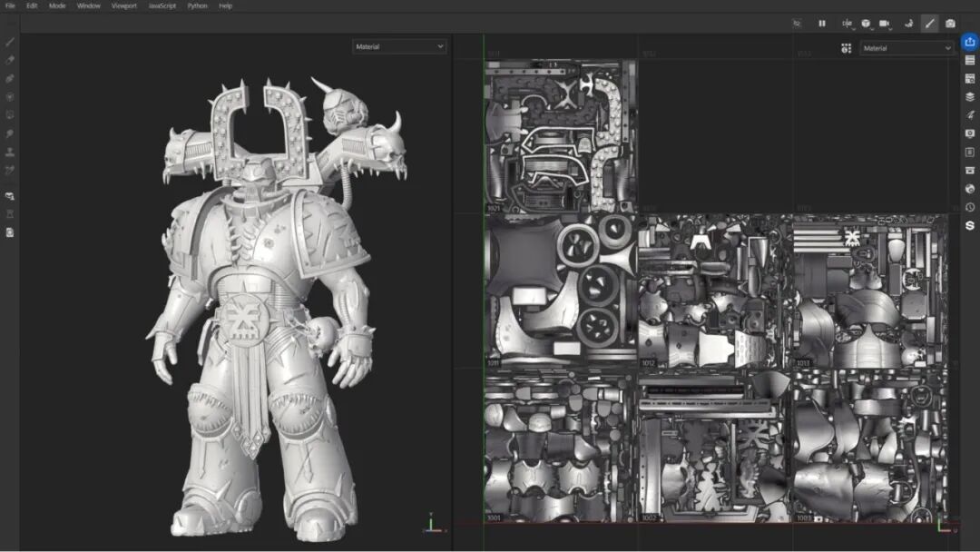Open 3D viewport Material channel dropdown
Viewport: 980px width, 552px height.
399,46
